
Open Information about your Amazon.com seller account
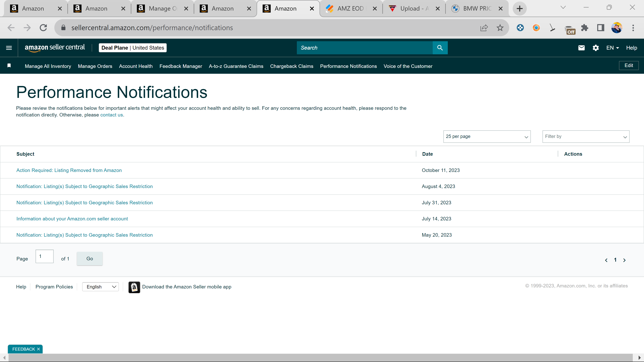pos(72,219)
